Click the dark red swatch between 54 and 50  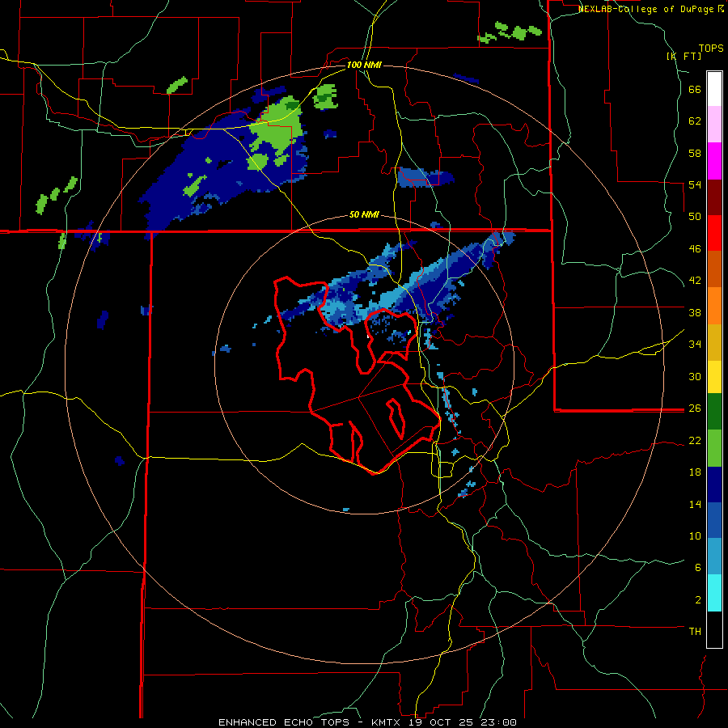714,197
